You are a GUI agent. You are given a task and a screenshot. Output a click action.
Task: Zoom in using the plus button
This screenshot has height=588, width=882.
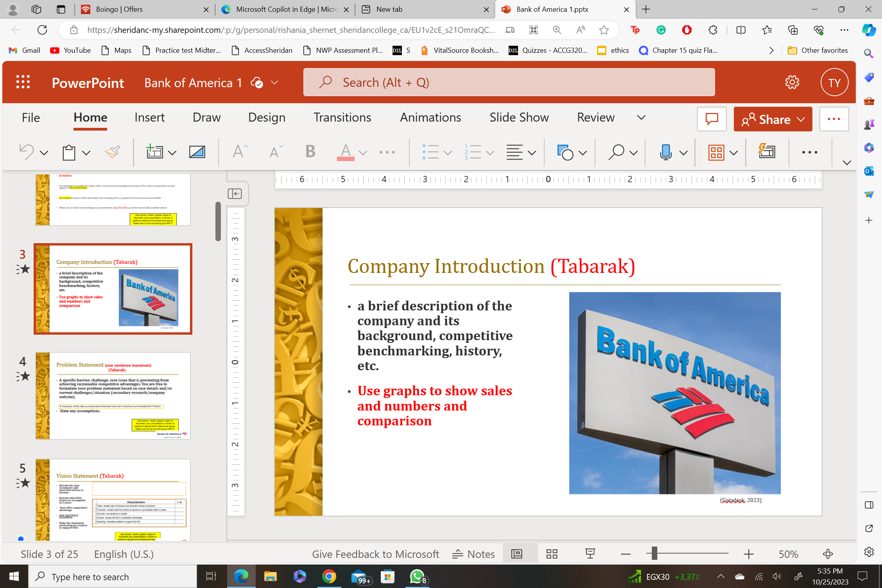click(x=749, y=554)
